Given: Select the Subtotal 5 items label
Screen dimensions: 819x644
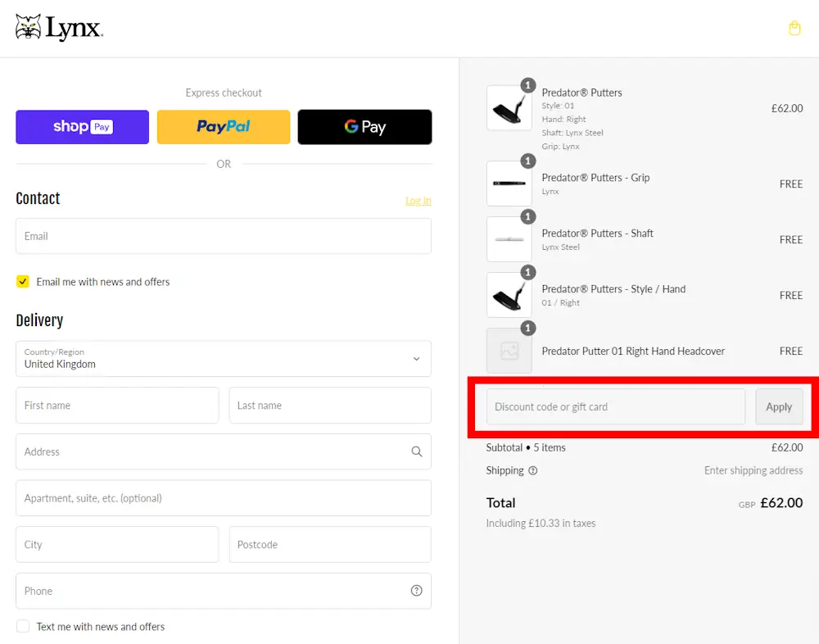Looking at the screenshot, I should click(526, 447).
